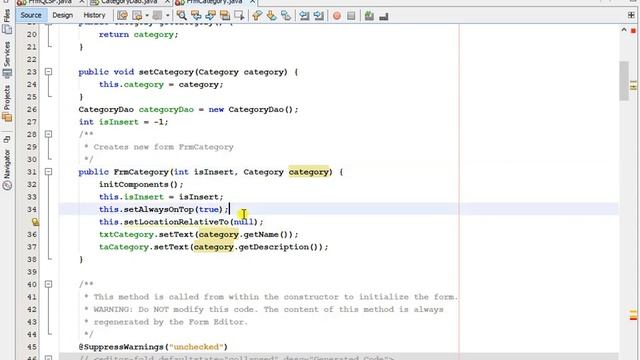The width and height of the screenshot is (640, 360).
Task: Click 'return category;' on line 20
Action: [x=138, y=35]
